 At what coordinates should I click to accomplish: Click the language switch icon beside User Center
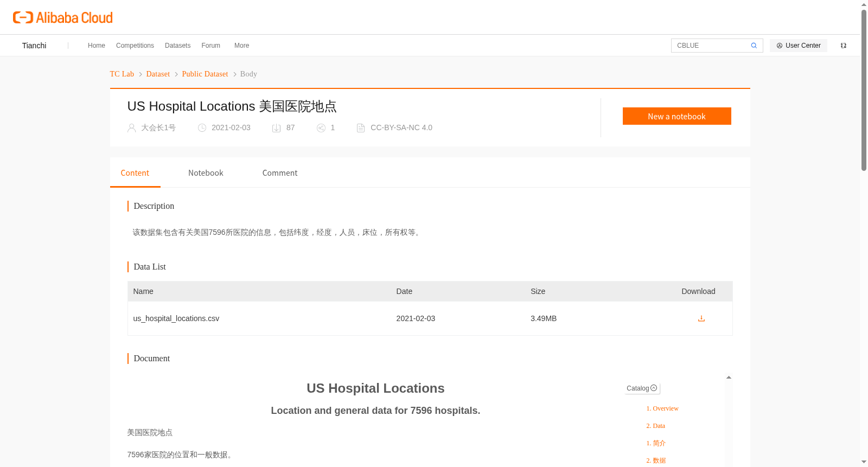point(844,46)
